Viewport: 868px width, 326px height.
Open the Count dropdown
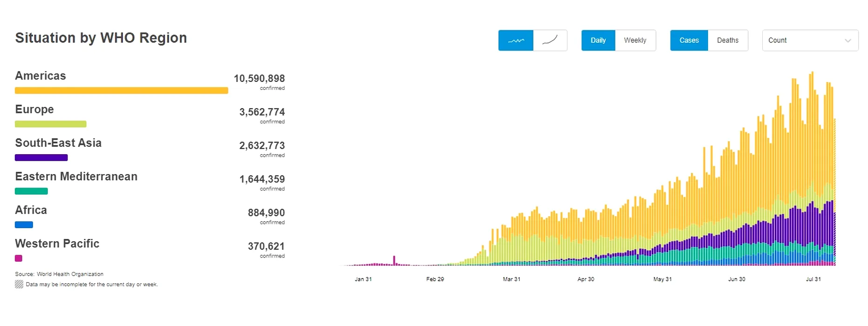point(810,41)
